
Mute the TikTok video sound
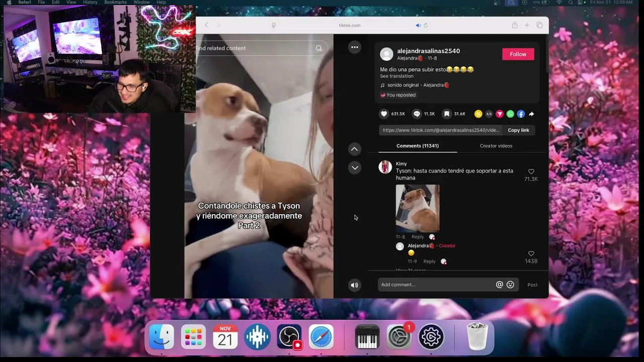[355, 285]
